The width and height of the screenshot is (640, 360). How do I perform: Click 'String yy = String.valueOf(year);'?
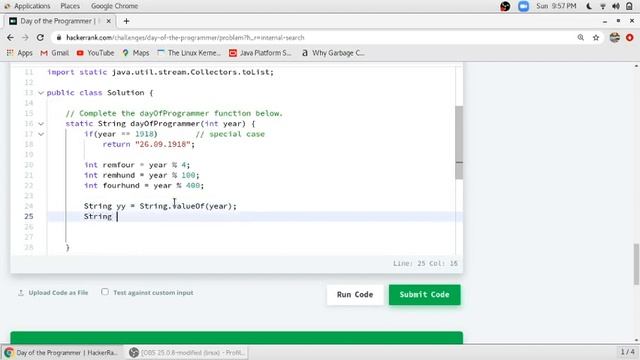tap(160, 206)
